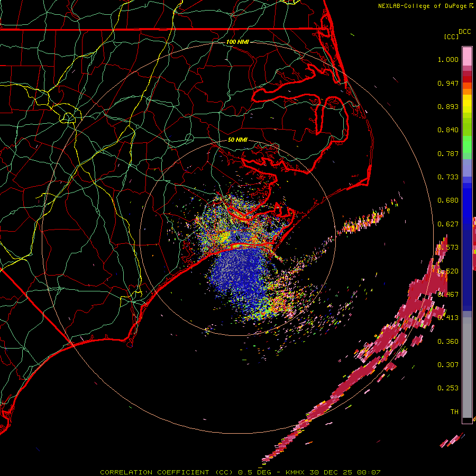This screenshot has height=476, width=476.
Task: Select the 0.947 legend value
Action: pos(448,83)
